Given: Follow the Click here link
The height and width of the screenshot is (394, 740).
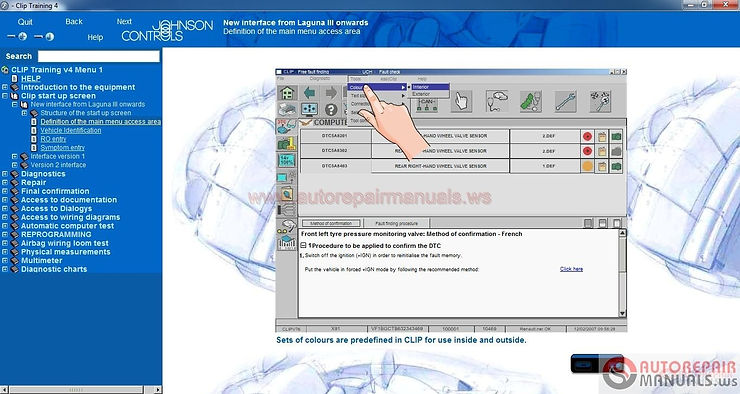Looking at the screenshot, I should pos(571,269).
